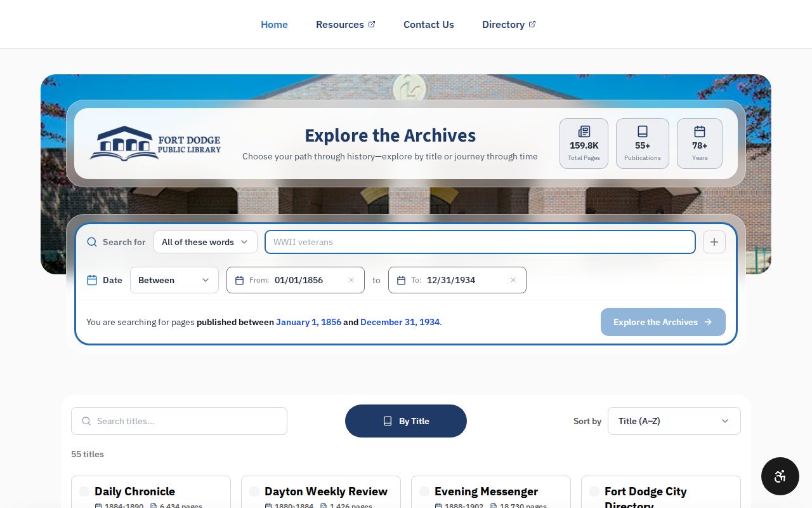Open the Daily Chronicle title
The image size is (812, 508).
coord(134,491)
